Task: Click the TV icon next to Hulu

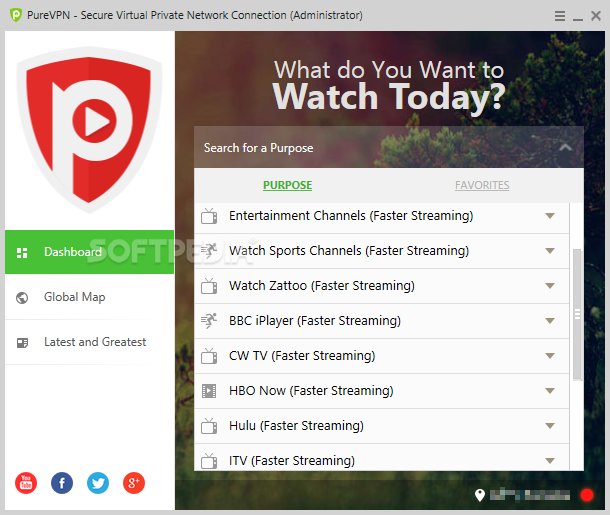Action: coord(209,426)
